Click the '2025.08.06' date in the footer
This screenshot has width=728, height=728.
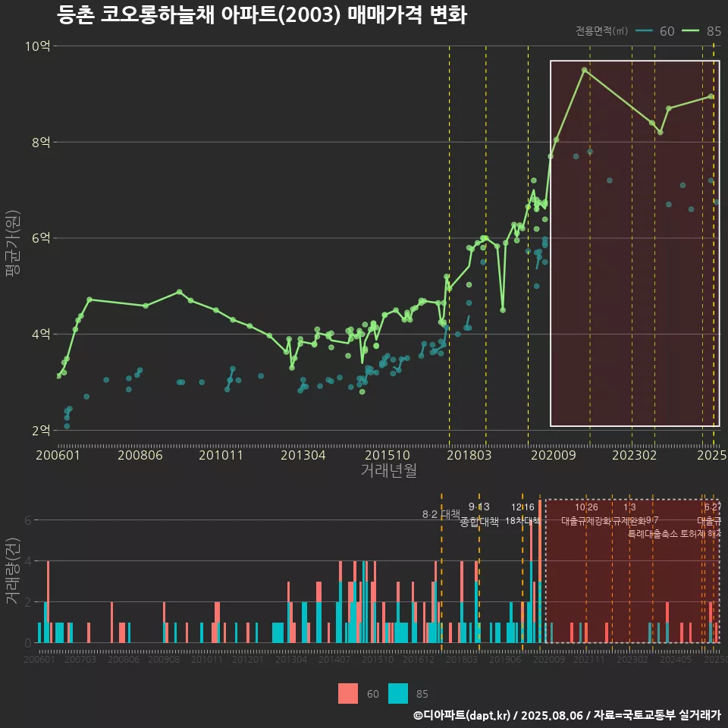[x=552, y=715]
